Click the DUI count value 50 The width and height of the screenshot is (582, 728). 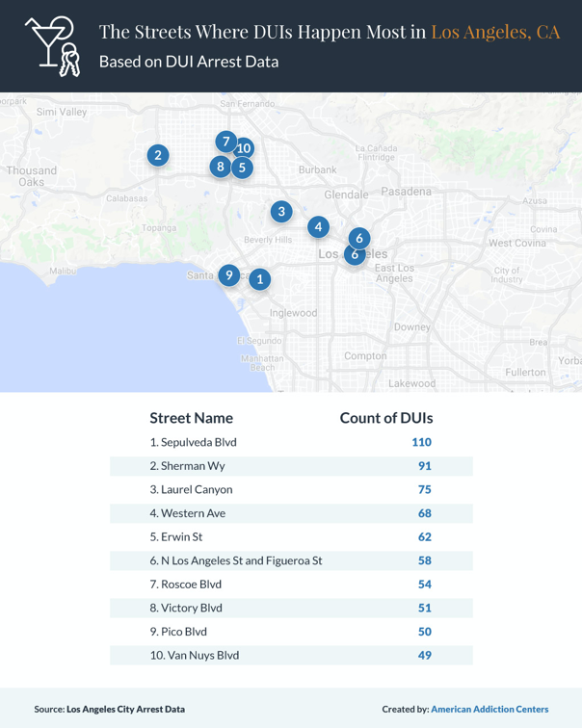point(425,632)
